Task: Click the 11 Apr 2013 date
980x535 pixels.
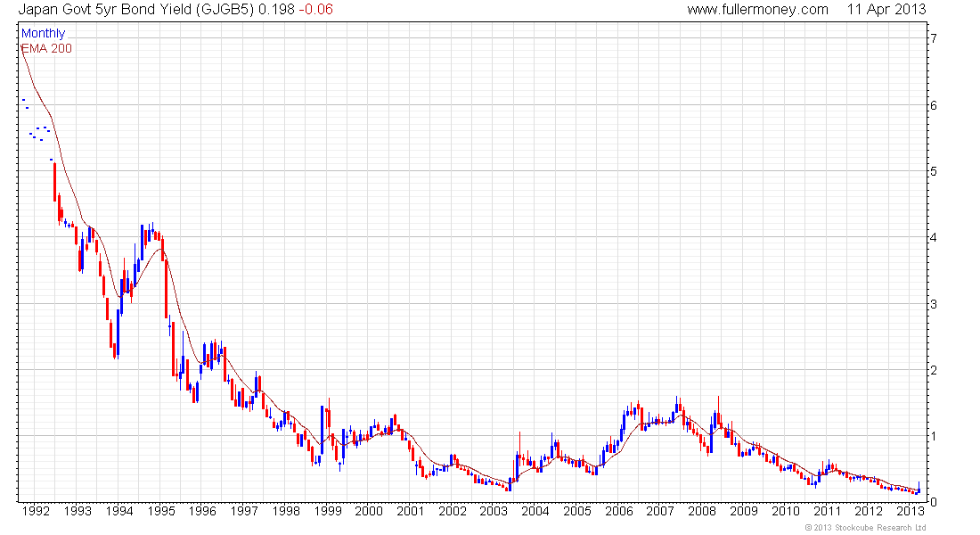Action: tap(886, 10)
